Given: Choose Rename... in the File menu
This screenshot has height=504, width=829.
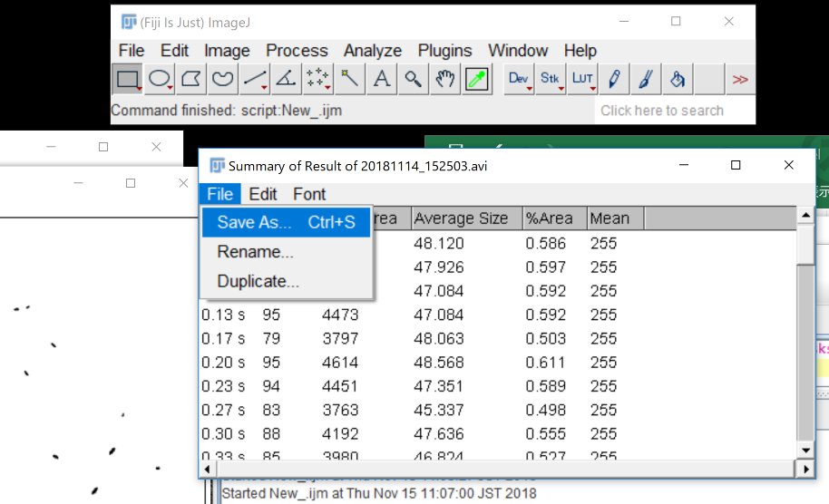Looking at the screenshot, I should pyautogui.click(x=286, y=252).
